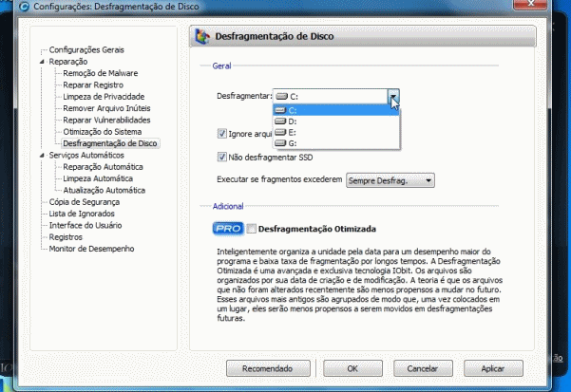Viewport: 571px width, 392px height.
Task: Click the Disk Defrag header icon
Action: tap(202, 36)
